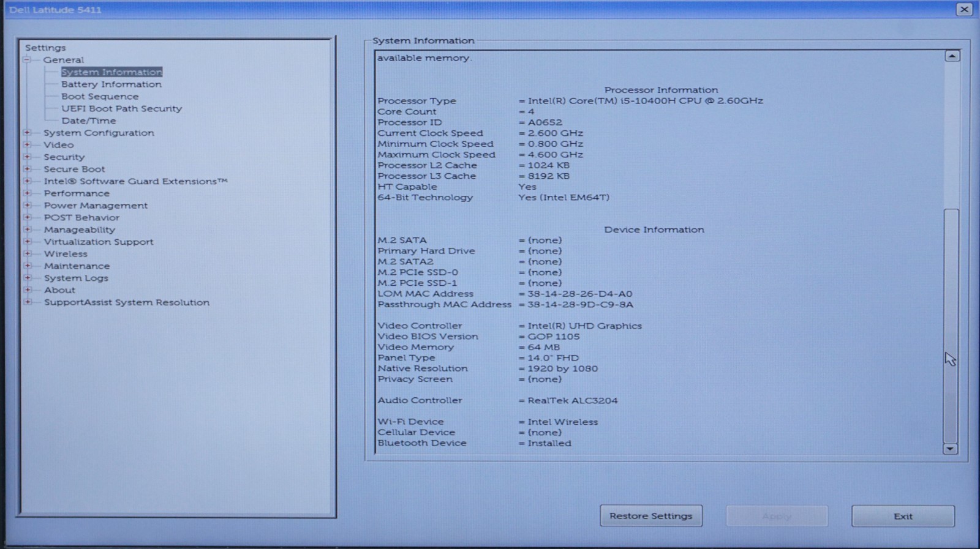Expand the POST Behavior node
The image size is (980, 549).
click(x=27, y=217)
